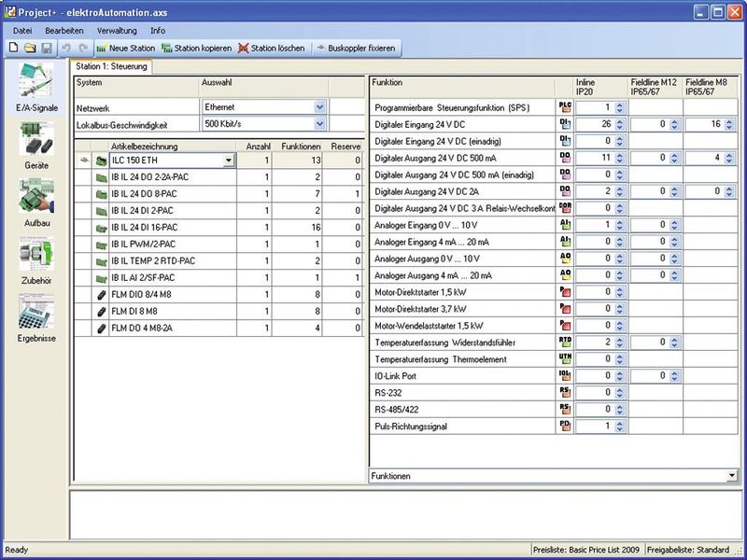Expand the Netzwerk Ethernet dropdown
The width and height of the screenshot is (747, 560).
point(319,107)
